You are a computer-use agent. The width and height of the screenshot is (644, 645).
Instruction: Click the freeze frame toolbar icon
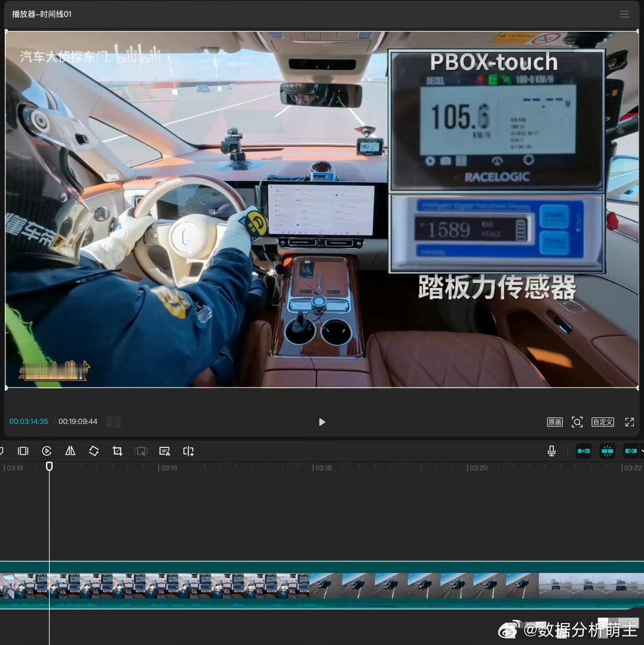coord(23,451)
